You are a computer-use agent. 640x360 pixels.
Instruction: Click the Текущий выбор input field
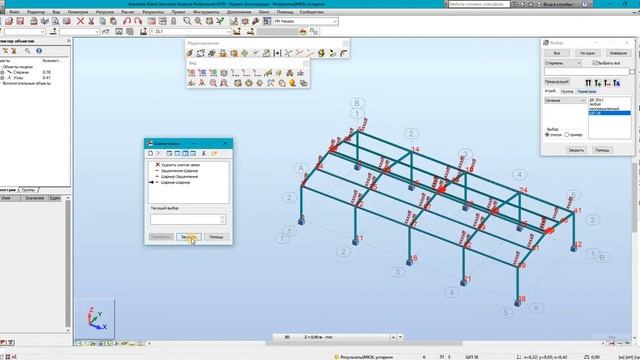[x=188, y=220]
